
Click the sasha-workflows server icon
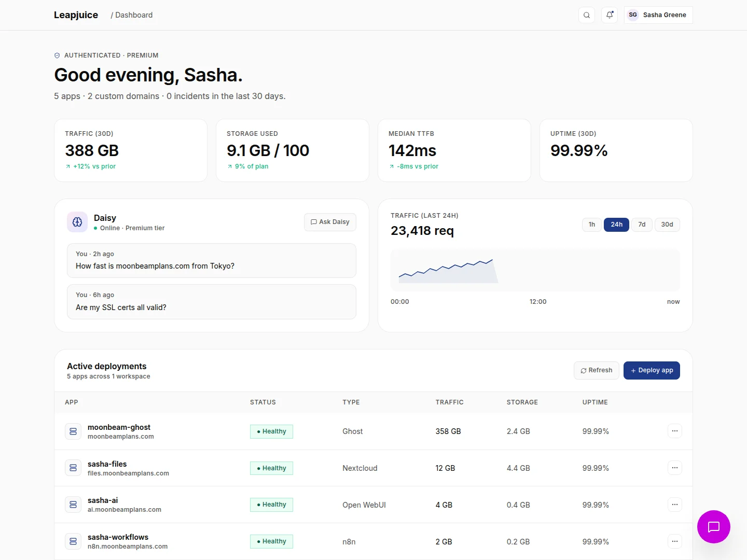click(73, 541)
